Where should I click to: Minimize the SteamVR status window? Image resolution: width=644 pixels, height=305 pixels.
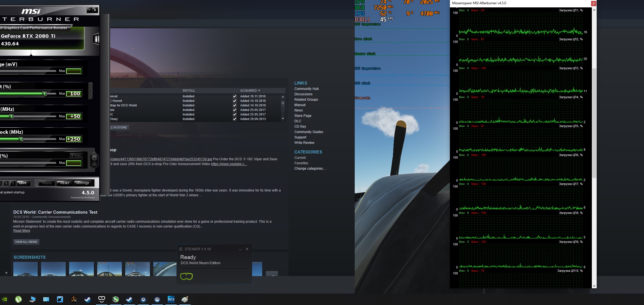240,249
